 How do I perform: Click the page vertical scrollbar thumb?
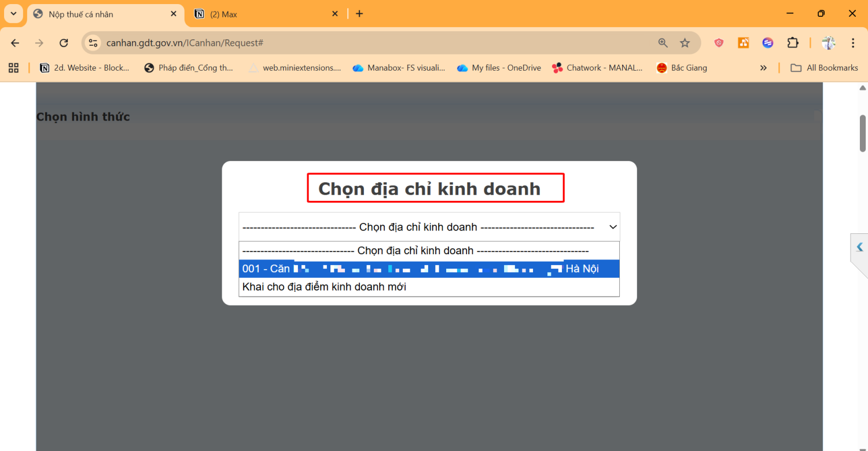862,133
